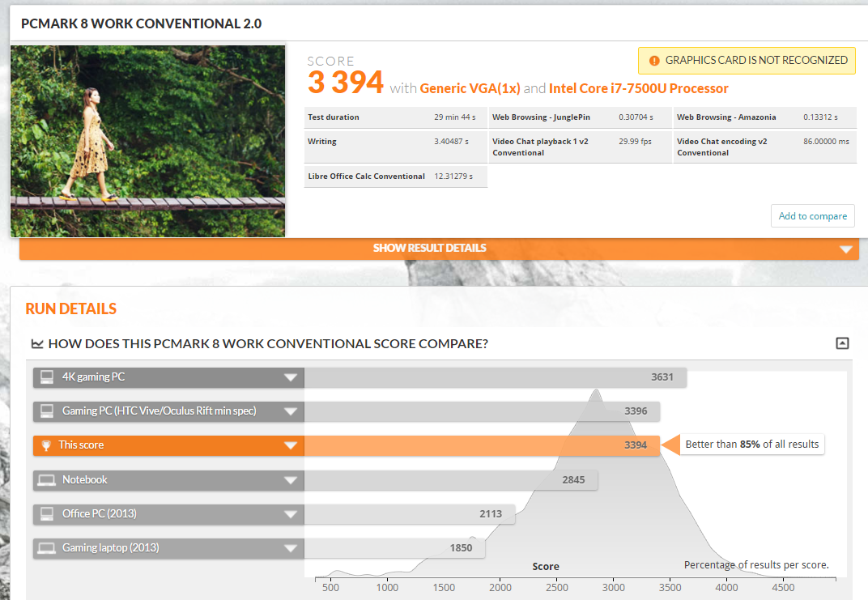Click Web Browsing - JunglePin label

541,117
